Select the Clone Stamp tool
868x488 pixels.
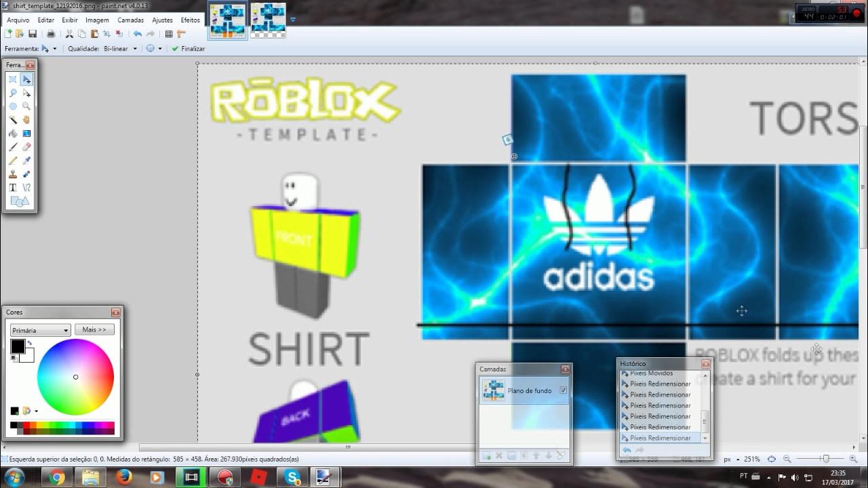pos(13,174)
